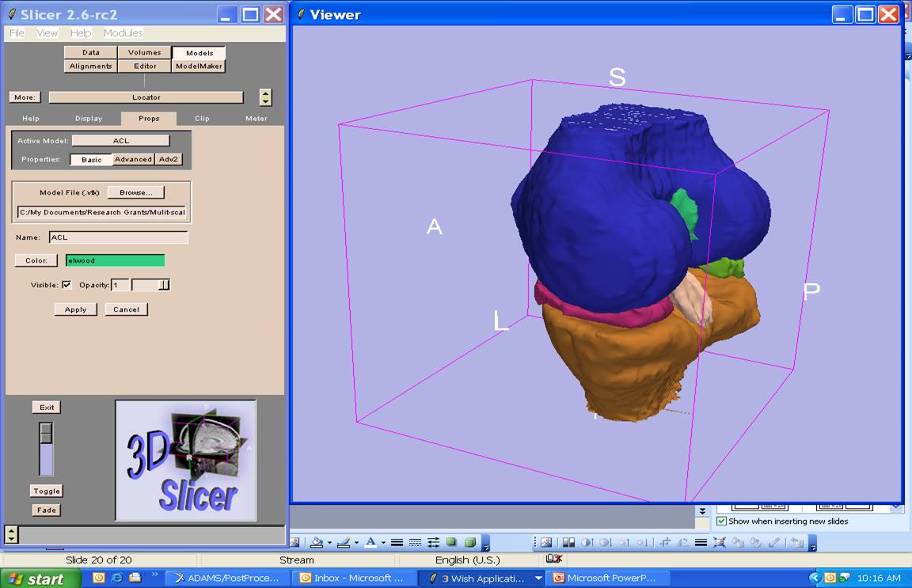The height and width of the screenshot is (588, 912).
Task: Click into the model Name text field
Action: [119, 237]
